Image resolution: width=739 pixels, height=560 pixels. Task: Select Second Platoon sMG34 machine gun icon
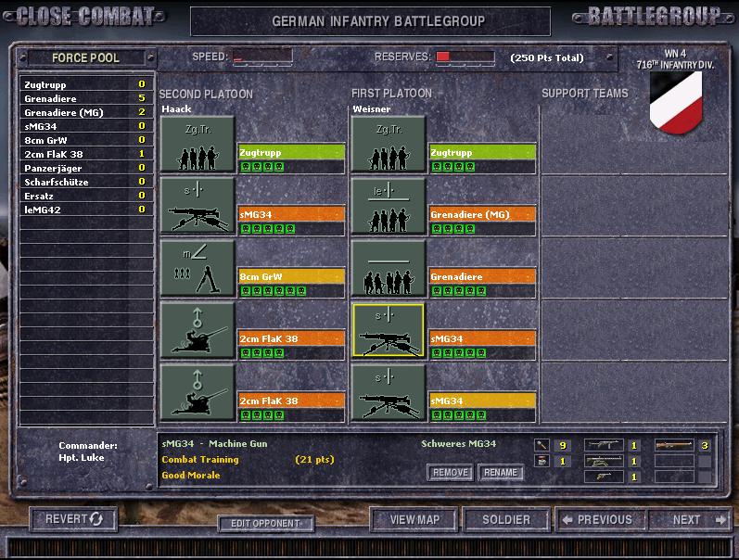point(197,207)
